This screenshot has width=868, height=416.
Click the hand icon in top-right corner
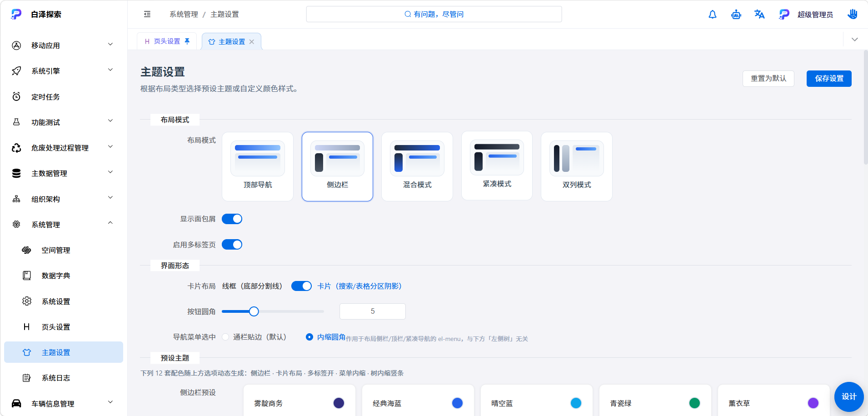tap(853, 14)
